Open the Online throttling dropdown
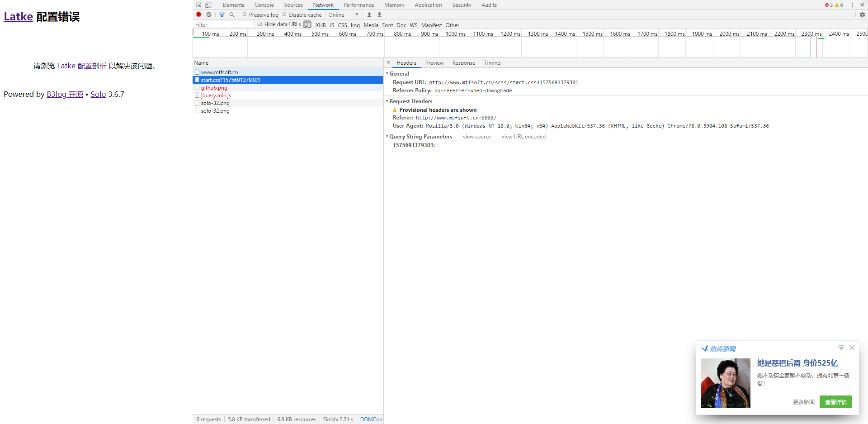This screenshot has width=868, height=424. [343, 14]
